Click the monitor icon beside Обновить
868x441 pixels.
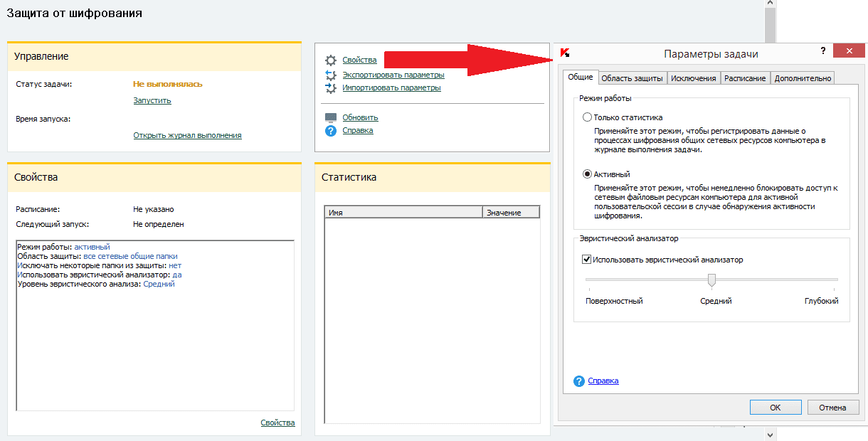pos(330,117)
